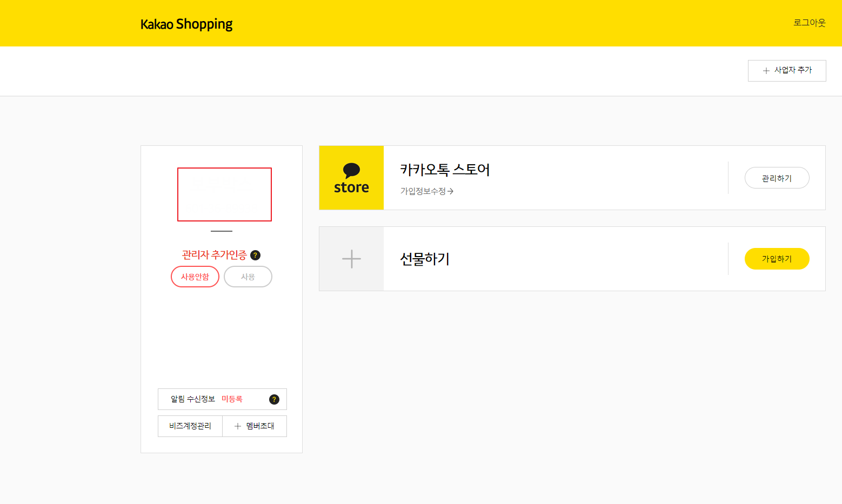
Task: Click help icon in 알림 수신정보 row
Action: pyautogui.click(x=274, y=399)
